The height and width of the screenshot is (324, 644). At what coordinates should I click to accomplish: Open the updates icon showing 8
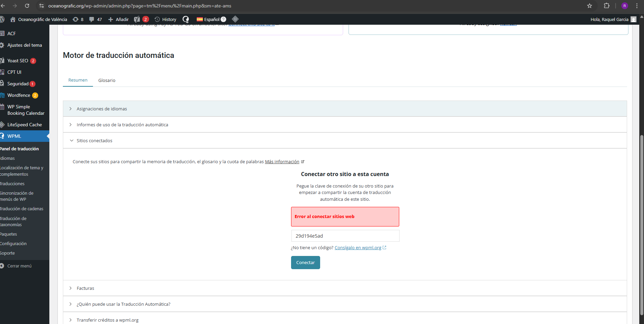tap(78, 19)
